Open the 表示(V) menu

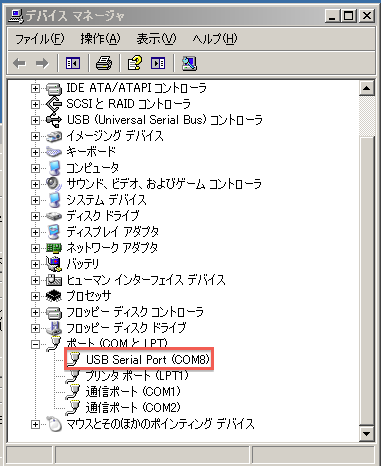tap(156, 39)
